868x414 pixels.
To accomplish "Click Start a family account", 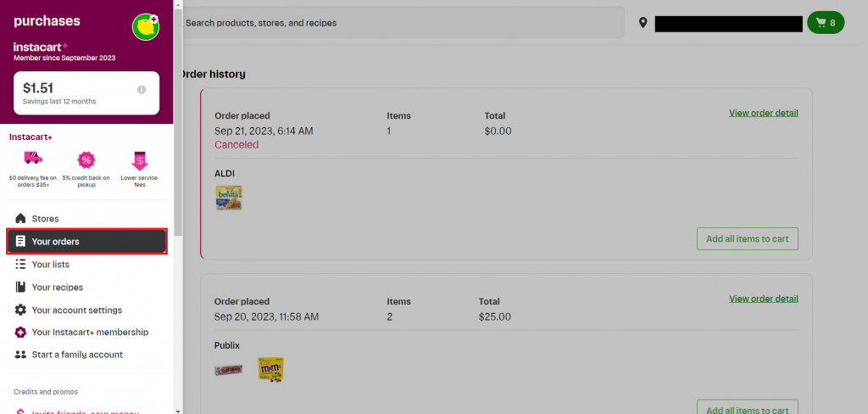I will [77, 355].
